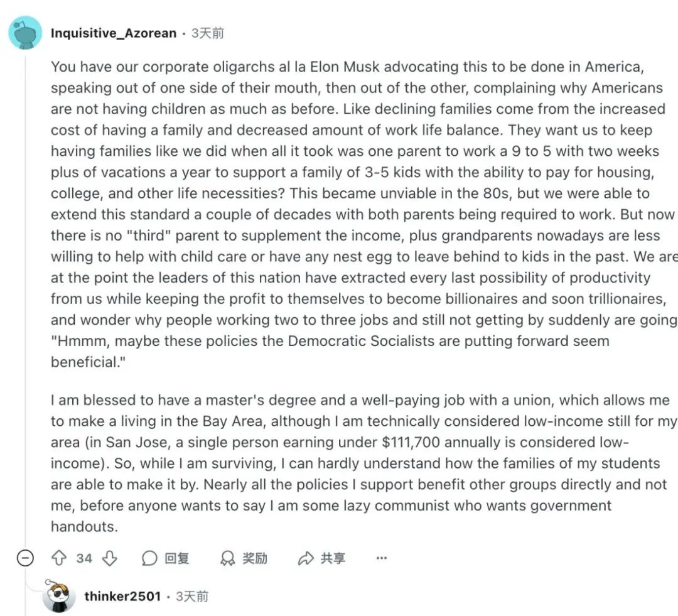Click the speech bubble reply icon
Image resolution: width=678 pixels, height=616 pixels.
(x=150, y=558)
